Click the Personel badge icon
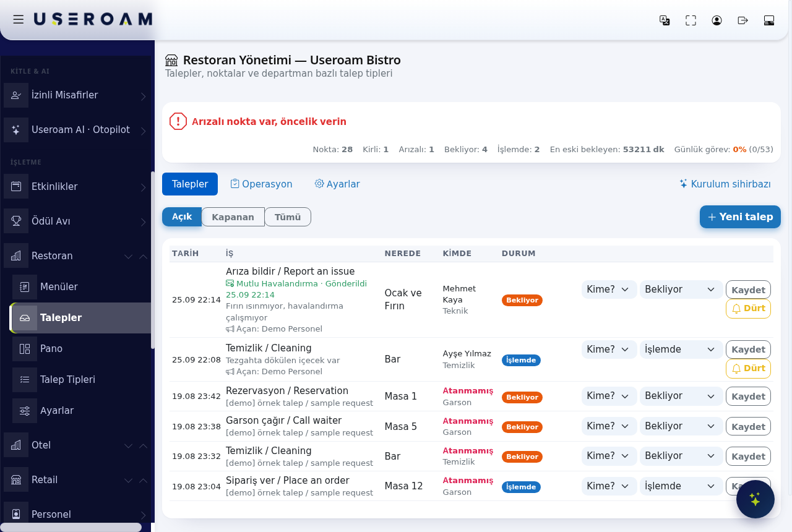792x532 pixels. point(16,515)
